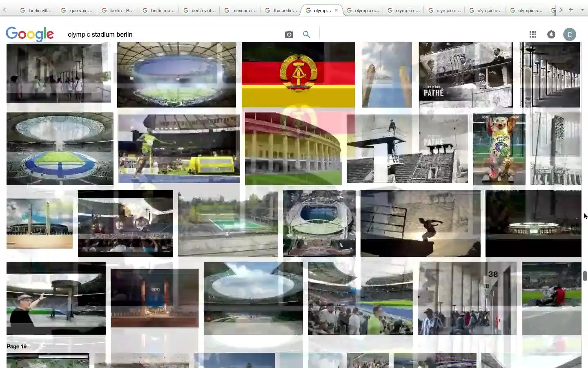Click the vertical scrollbar thumb

click(585, 276)
